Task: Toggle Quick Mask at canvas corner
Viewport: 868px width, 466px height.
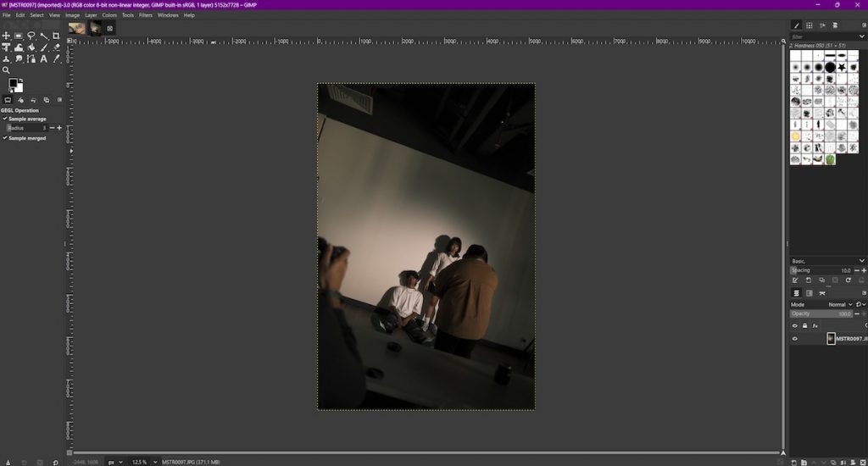Action: click(70, 452)
